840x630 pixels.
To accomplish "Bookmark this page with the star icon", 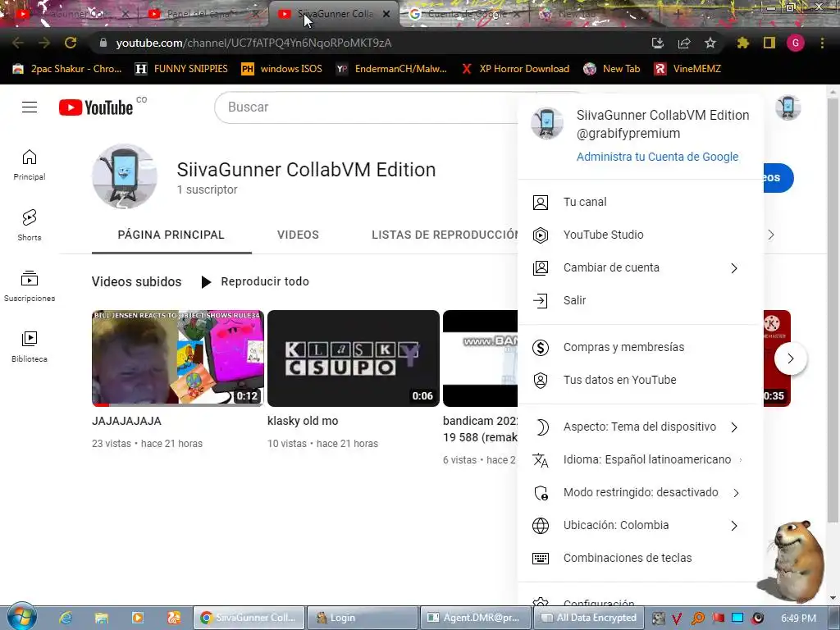I will pos(710,43).
